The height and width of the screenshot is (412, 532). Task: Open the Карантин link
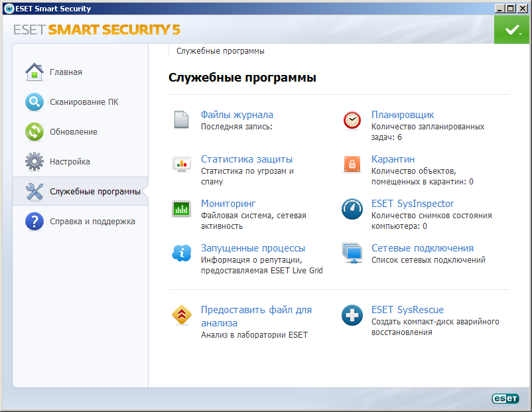[x=393, y=159]
